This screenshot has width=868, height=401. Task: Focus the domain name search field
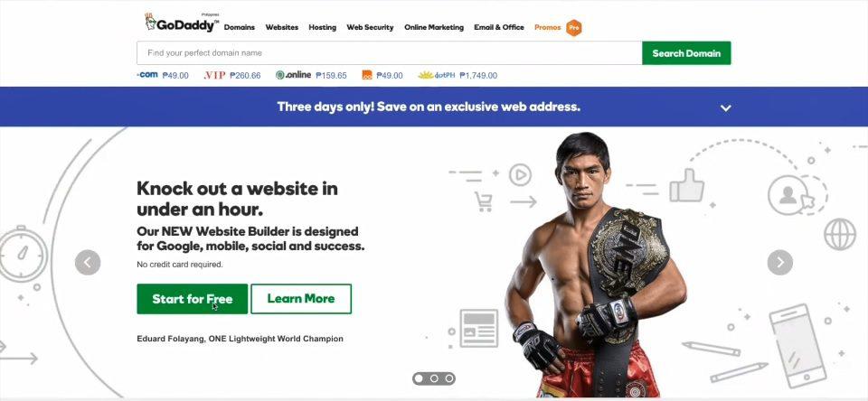389,53
